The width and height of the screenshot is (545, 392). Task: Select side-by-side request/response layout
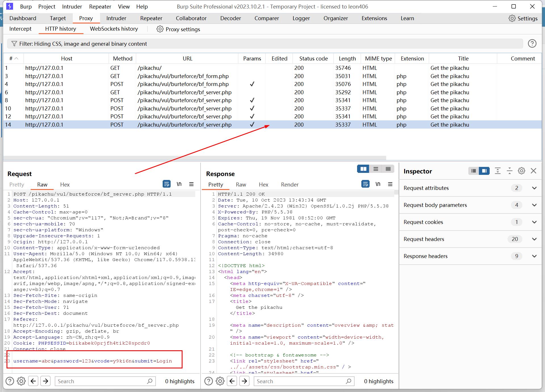click(363, 169)
